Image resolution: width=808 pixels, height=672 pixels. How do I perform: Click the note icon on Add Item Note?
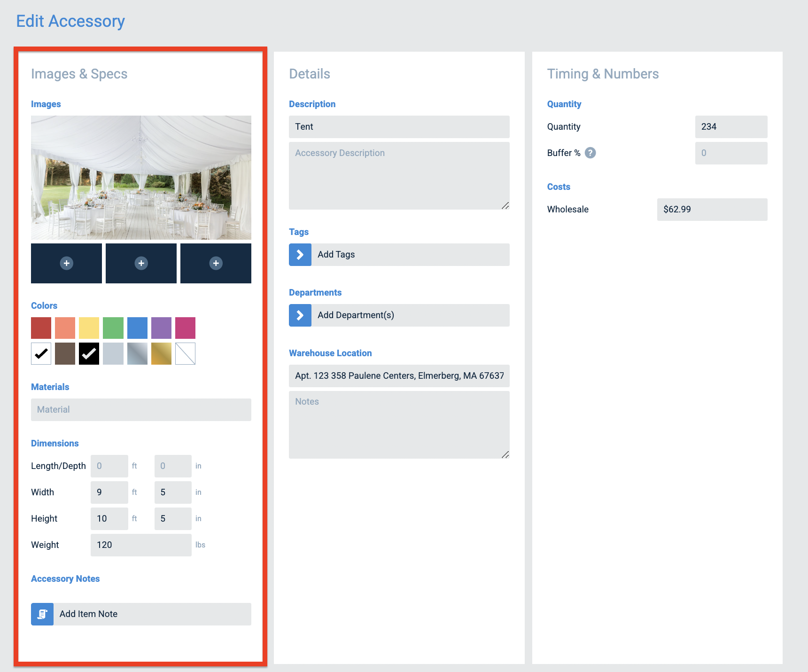pos(42,614)
